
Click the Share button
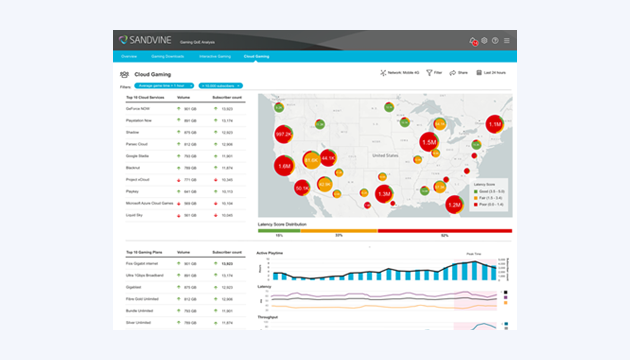pyautogui.click(x=458, y=73)
